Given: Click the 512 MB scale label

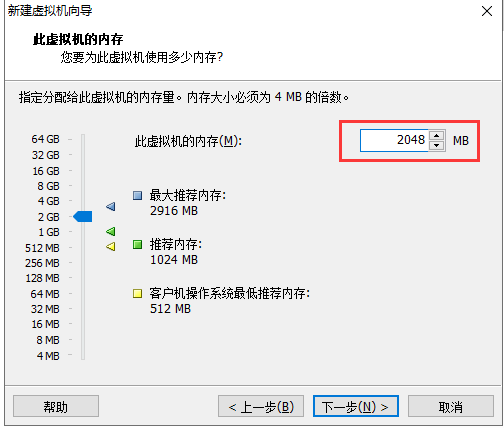Looking at the screenshot, I should point(42,248).
